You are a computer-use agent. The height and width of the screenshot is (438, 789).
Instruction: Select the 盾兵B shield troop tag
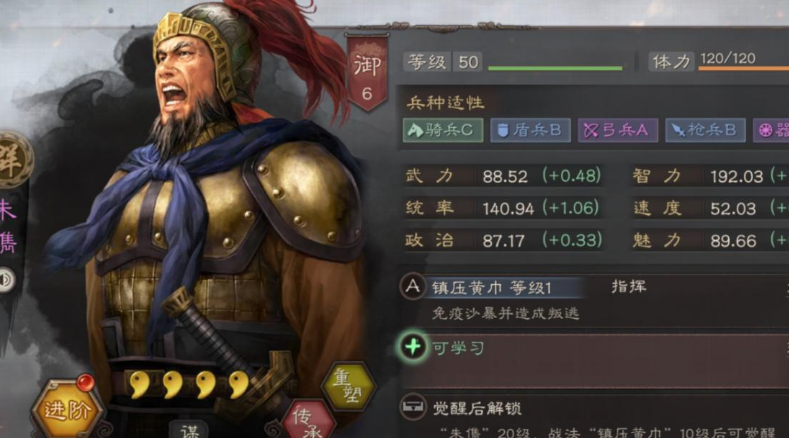tap(530, 130)
